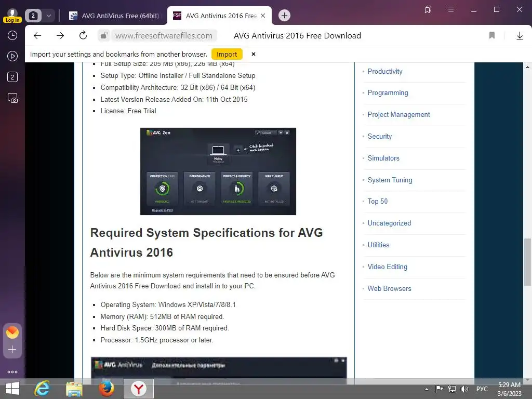Screen dimensions: 532x399
Task: Click 'Memory (RAM): 512MB' list item
Action: coord(162,316)
